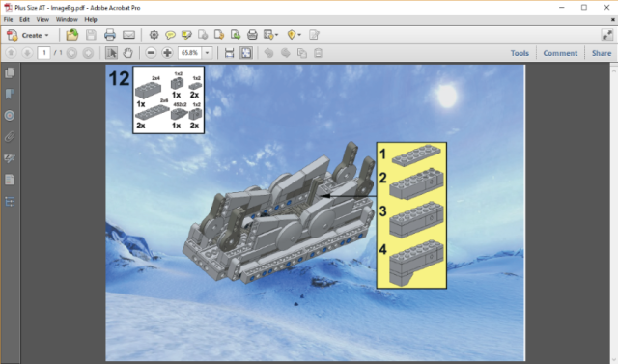Go to next page arrow

pyautogui.click(x=27, y=53)
